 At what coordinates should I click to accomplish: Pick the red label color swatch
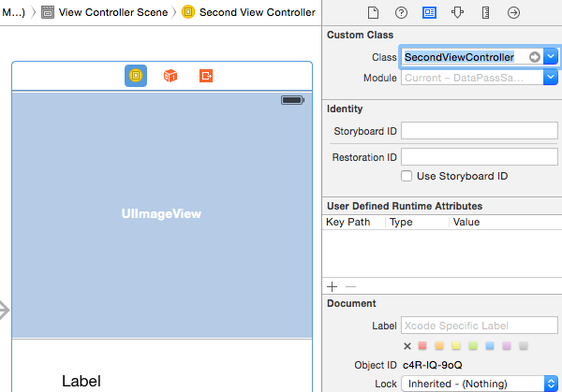coord(422,346)
